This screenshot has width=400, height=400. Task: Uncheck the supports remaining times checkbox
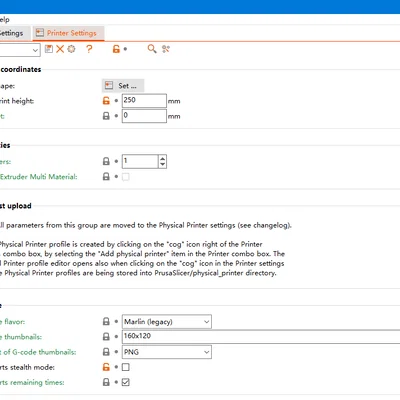tap(126, 382)
